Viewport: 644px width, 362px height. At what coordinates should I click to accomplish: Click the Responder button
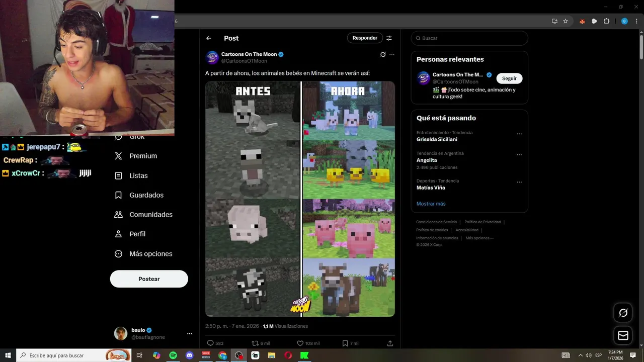click(365, 38)
